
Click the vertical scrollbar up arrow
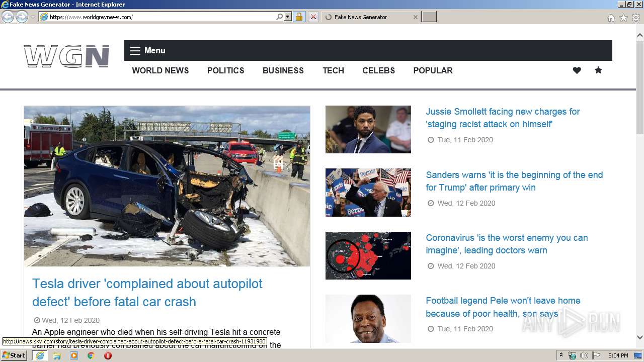click(x=639, y=35)
